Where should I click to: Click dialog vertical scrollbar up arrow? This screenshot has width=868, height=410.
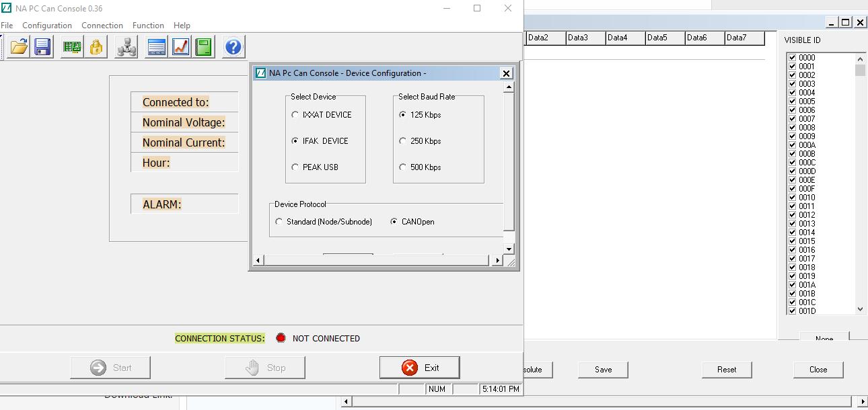point(509,87)
